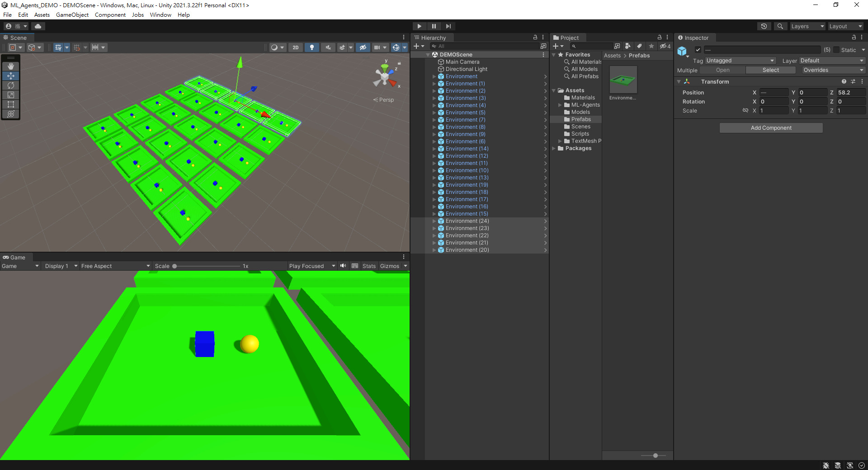Toggle the Static checkbox in the Inspector

point(836,50)
